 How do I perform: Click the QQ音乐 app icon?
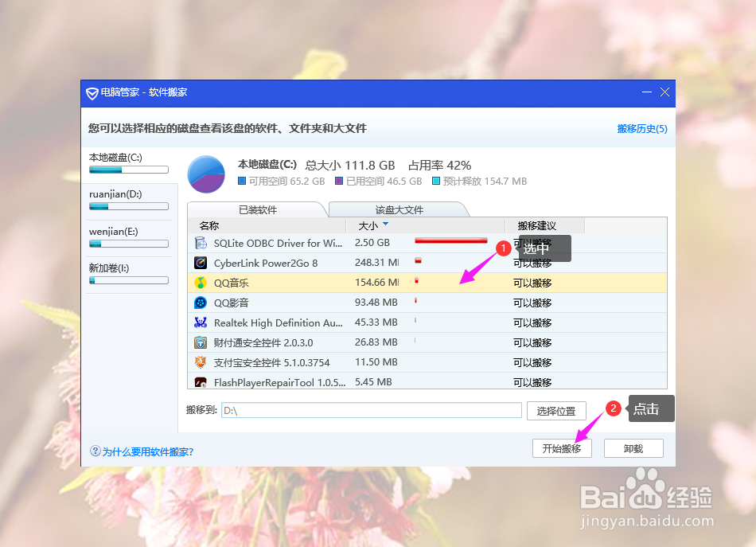pyautogui.click(x=201, y=283)
